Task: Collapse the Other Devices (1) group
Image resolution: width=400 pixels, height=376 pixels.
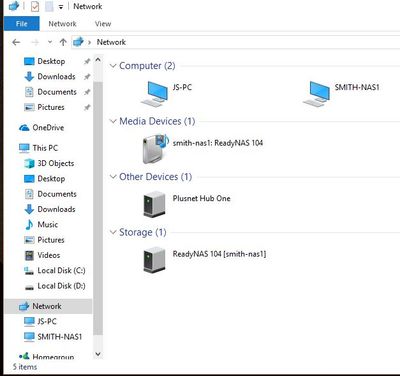Action: [x=113, y=177]
